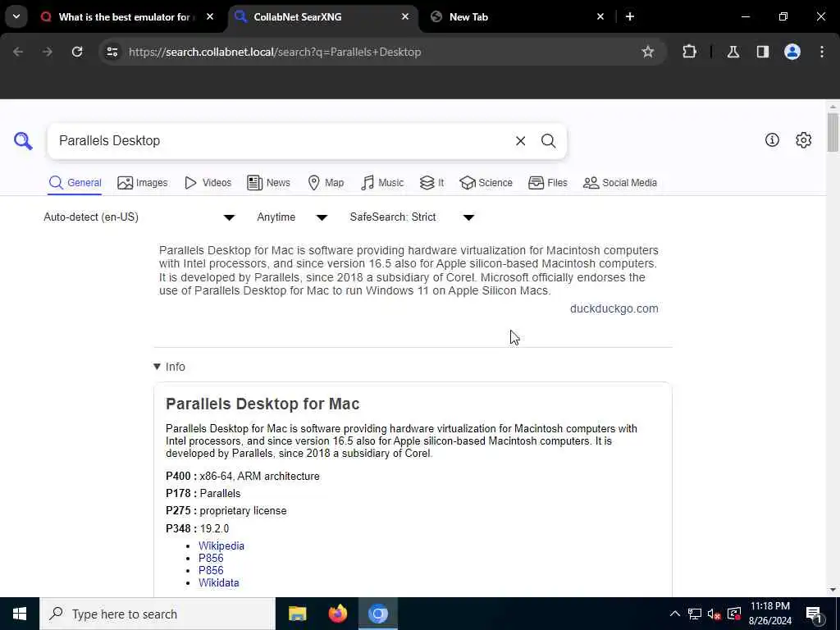Image resolution: width=840 pixels, height=630 pixels.
Task: View site information icon in address bar
Action: tap(112, 52)
